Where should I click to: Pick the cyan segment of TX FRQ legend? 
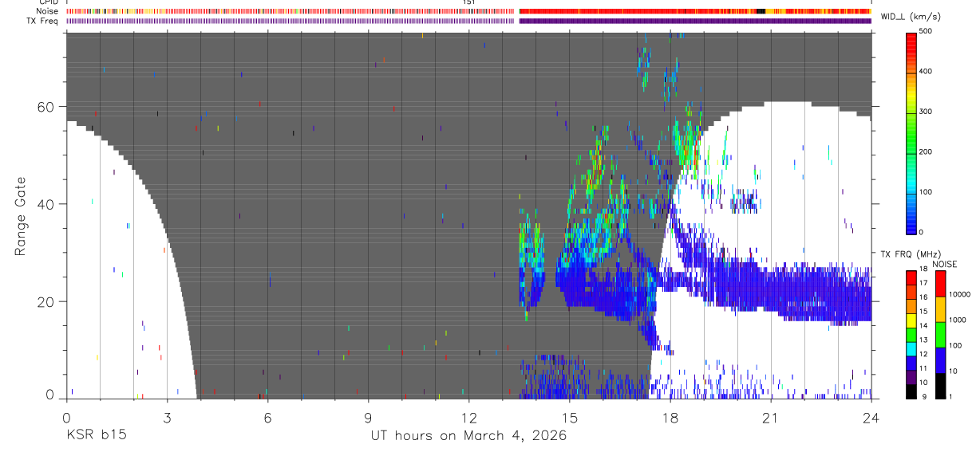[x=911, y=348]
